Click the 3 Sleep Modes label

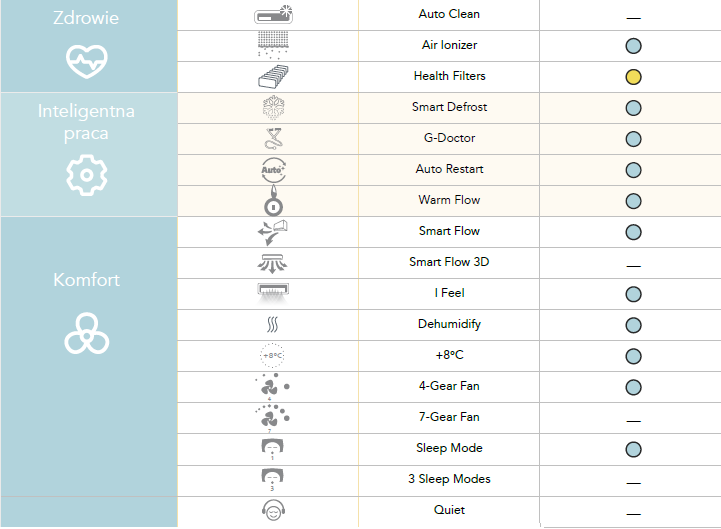(449, 479)
